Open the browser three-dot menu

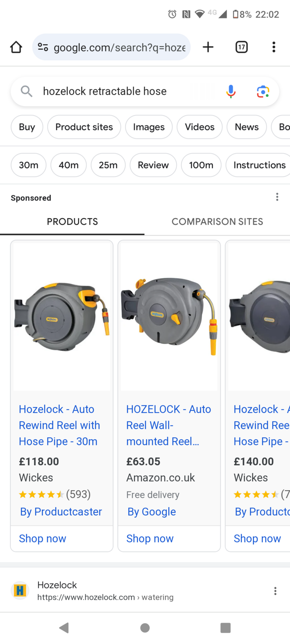pyautogui.click(x=273, y=47)
